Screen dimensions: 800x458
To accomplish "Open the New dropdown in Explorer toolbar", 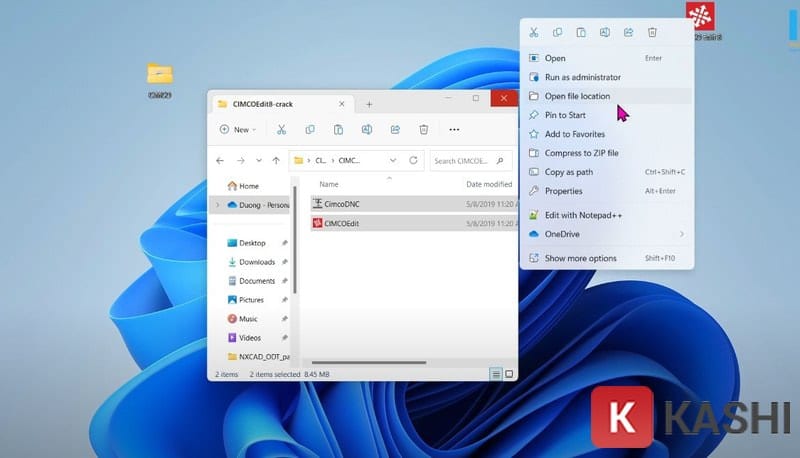I will [237, 129].
